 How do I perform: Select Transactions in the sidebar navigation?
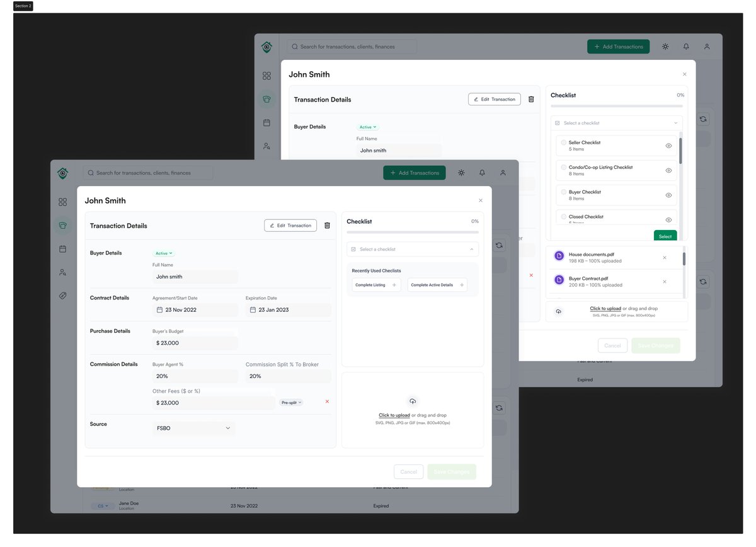click(x=62, y=225)
